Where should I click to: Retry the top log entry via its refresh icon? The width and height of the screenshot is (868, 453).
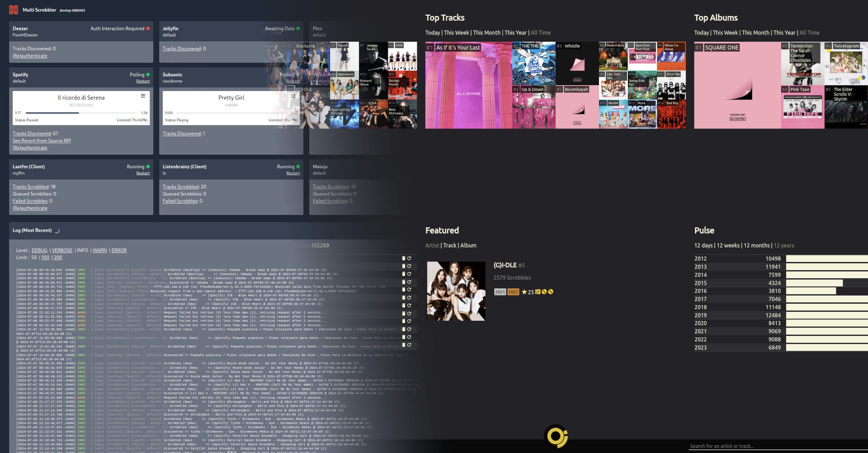click(409, 258)
